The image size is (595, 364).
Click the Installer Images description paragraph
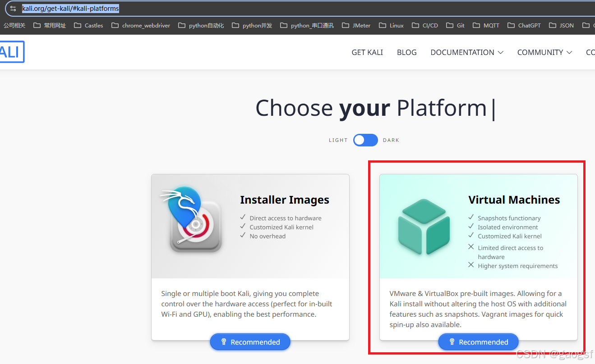(x=247, y=304)
